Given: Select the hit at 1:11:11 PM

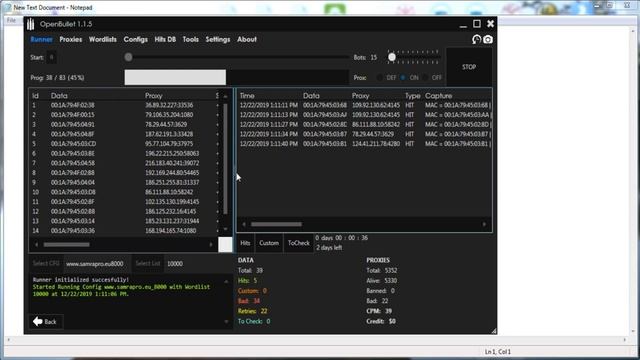Looking at the screenshot, I should [x=364, y=105].
